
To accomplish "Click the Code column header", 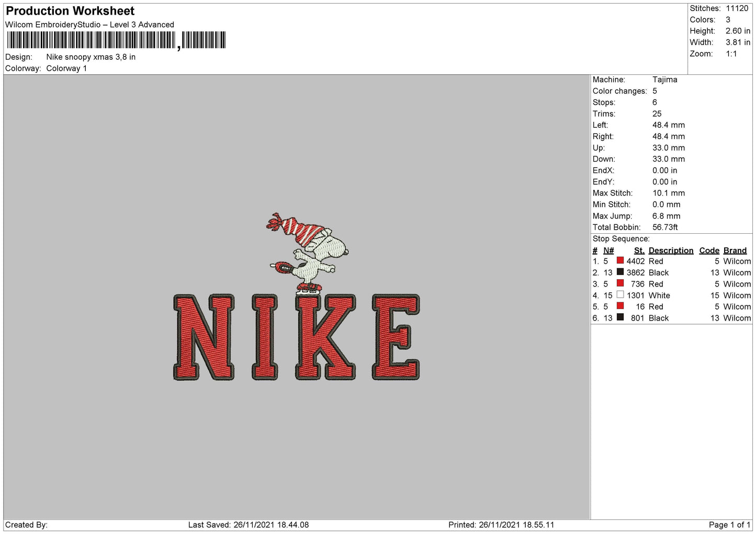I will (x=709, y=251).
